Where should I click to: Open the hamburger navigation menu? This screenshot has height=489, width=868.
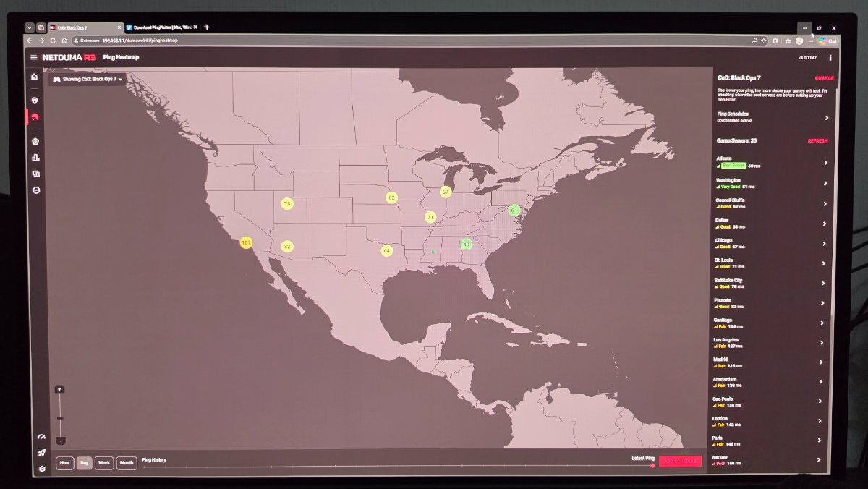point(33,57)
